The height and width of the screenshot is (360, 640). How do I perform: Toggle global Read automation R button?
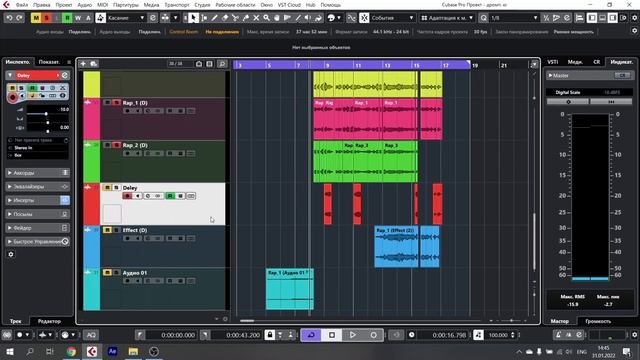[x=67, y=18]
